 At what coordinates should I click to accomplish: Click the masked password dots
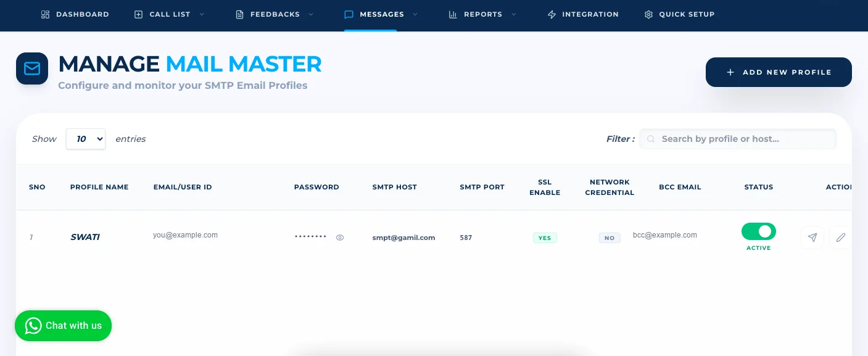[310, 237]
